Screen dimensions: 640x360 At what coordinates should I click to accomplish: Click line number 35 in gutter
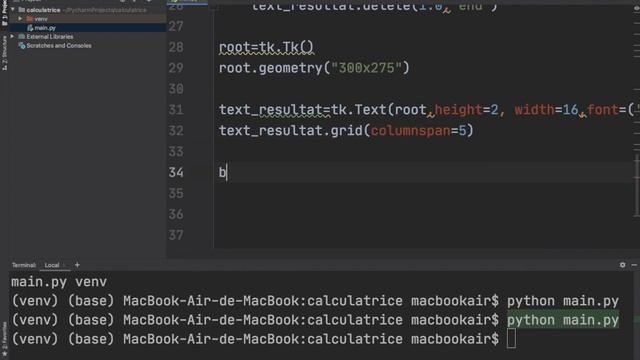point(176,193)
